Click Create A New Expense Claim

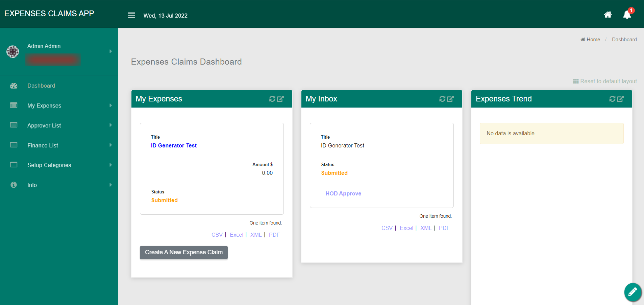(x=184, y=252)
